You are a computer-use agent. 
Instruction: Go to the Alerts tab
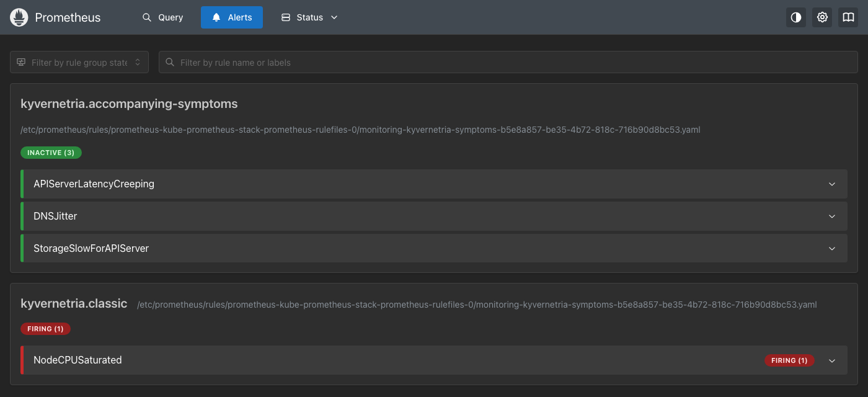(x=232, y=17)
